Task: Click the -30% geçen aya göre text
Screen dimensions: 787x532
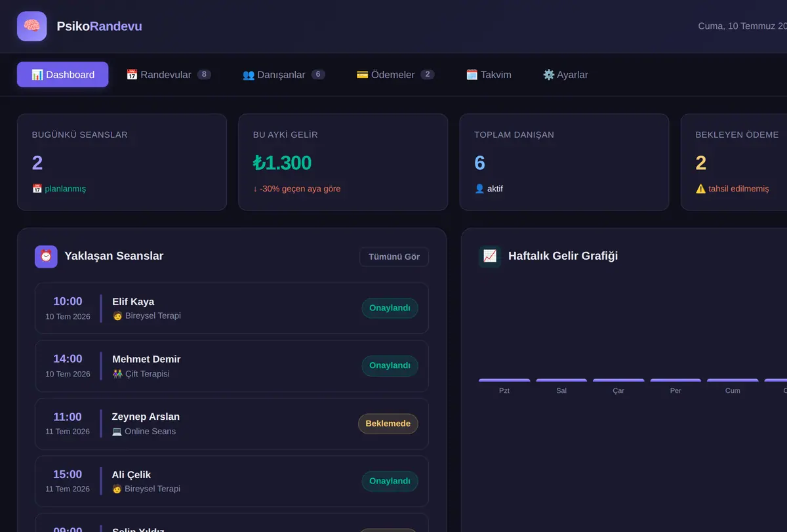Action: coord(297,189)
